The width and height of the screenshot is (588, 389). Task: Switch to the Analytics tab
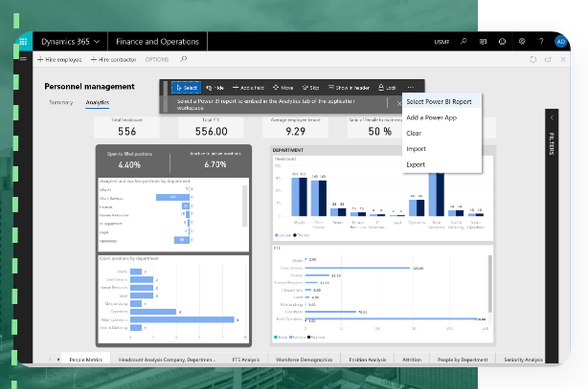point(98,102)
